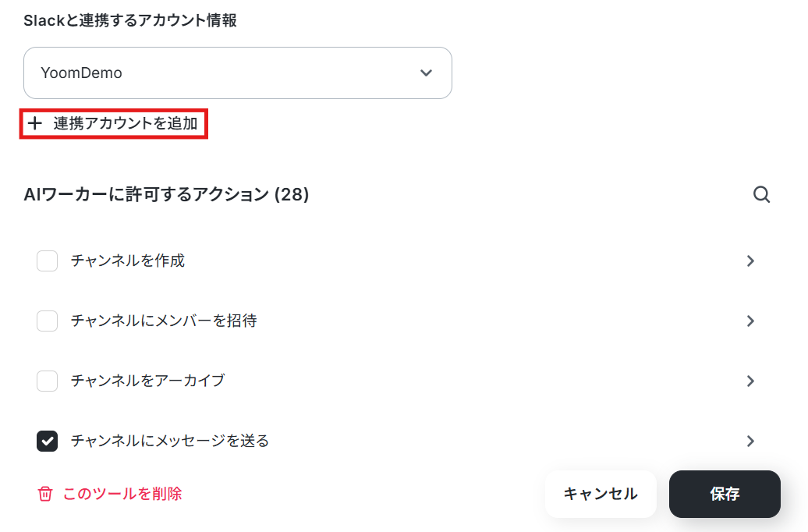
Task: Open the YoomDemo account dropdown
Action: click(x=238, y=73)
